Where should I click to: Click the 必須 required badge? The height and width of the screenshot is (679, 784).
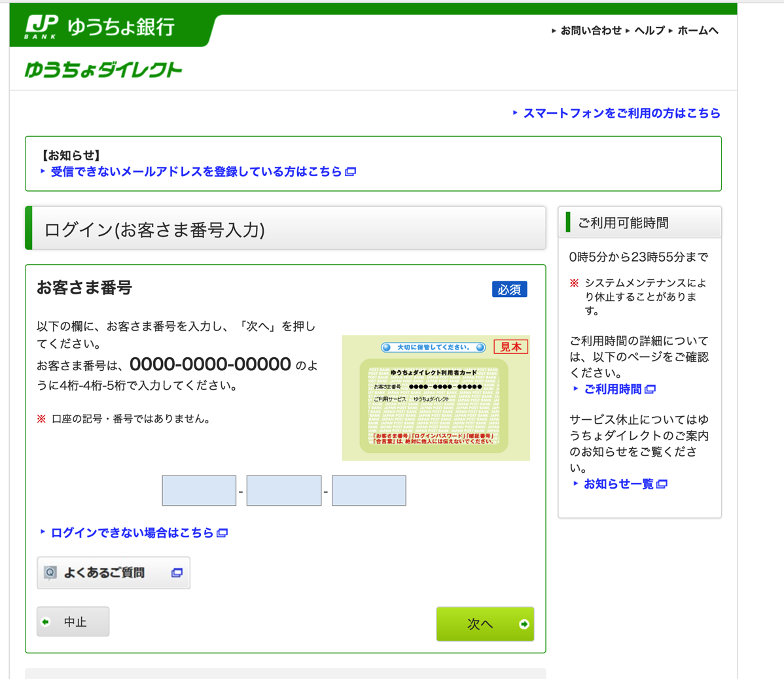click(x=510, y=289)
